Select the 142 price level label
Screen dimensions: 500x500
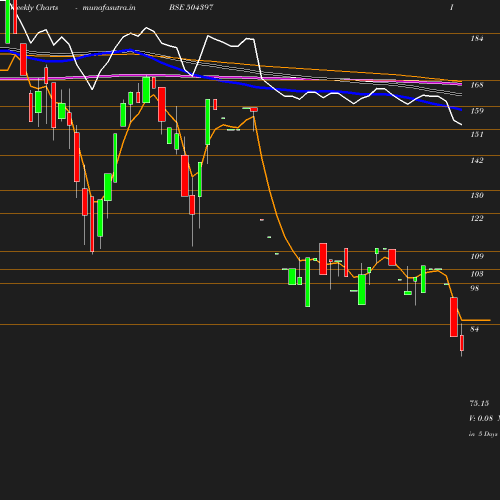[x=477, y=160]
